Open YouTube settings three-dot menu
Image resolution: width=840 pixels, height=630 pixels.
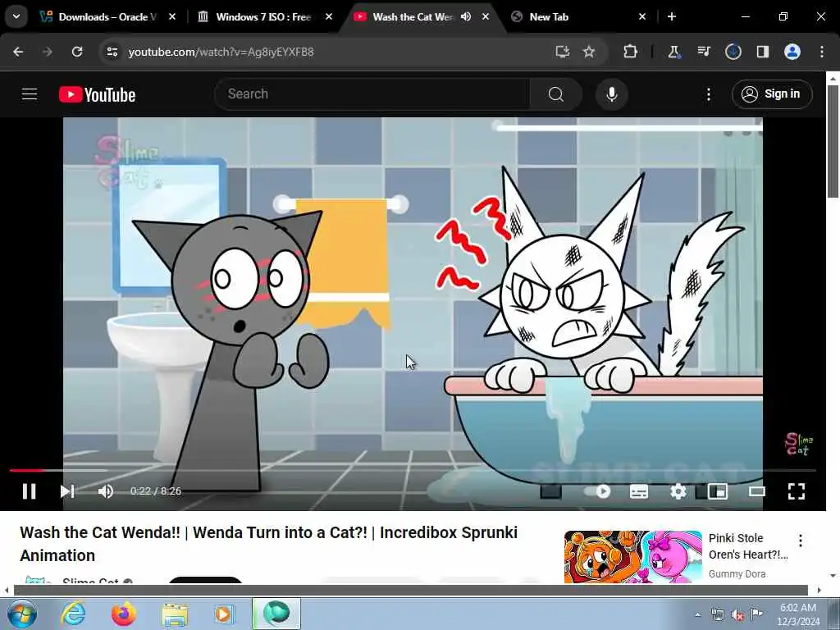708,95
